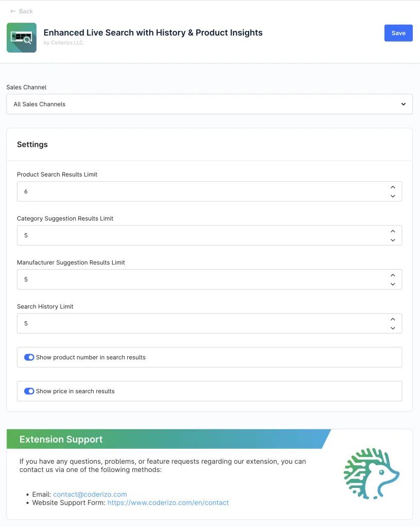Increase Category Suggestion Results Limit value
This screenshot has width=420, height=527.
click(x=393, y=232)
